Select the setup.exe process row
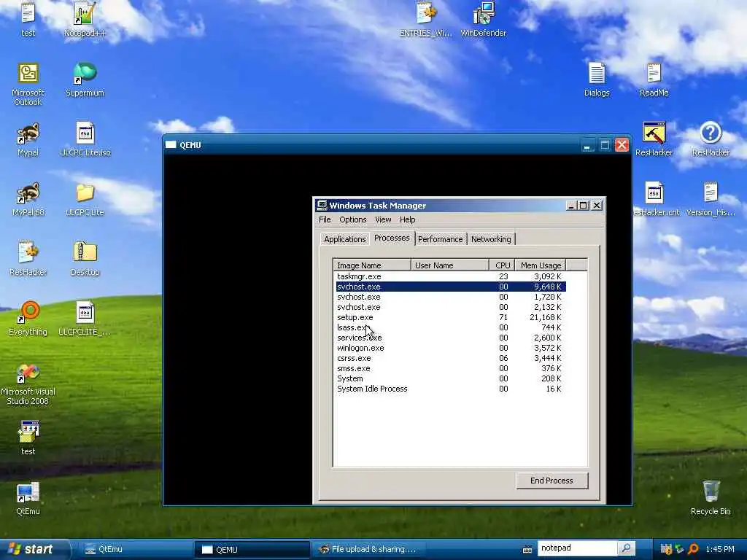The image size is (747, 560). click(451, 317)
